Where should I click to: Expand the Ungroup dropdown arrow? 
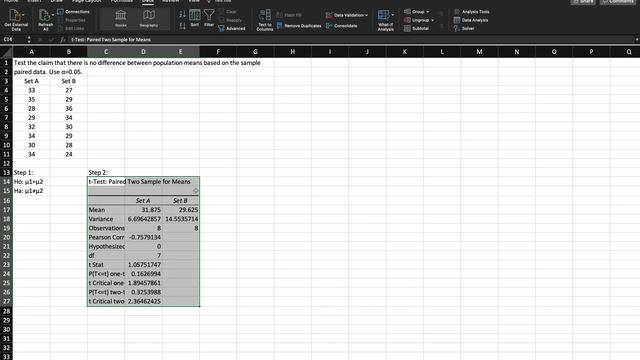433,20
